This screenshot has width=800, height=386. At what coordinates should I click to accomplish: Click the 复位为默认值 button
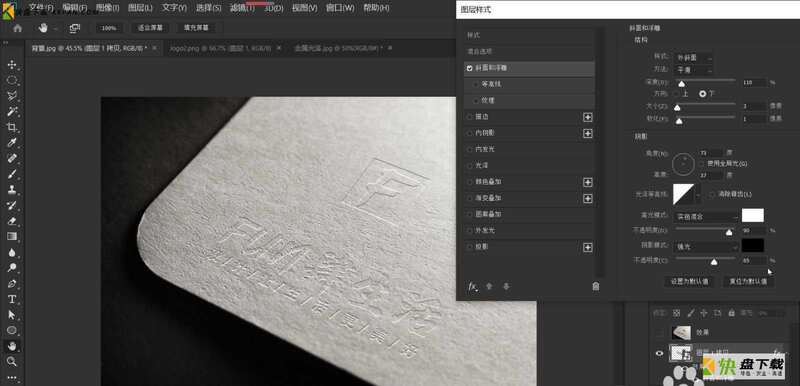(x=748, y=281)
